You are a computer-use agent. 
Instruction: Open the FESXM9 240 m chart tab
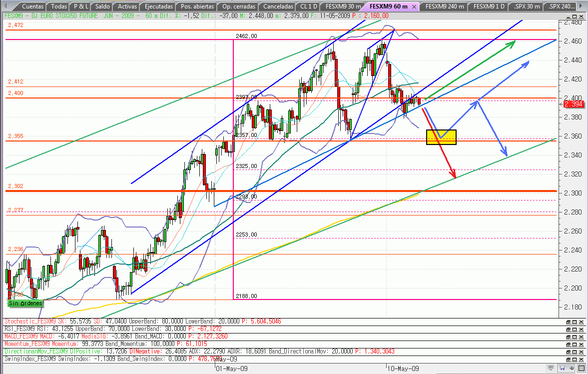point(445,6)
